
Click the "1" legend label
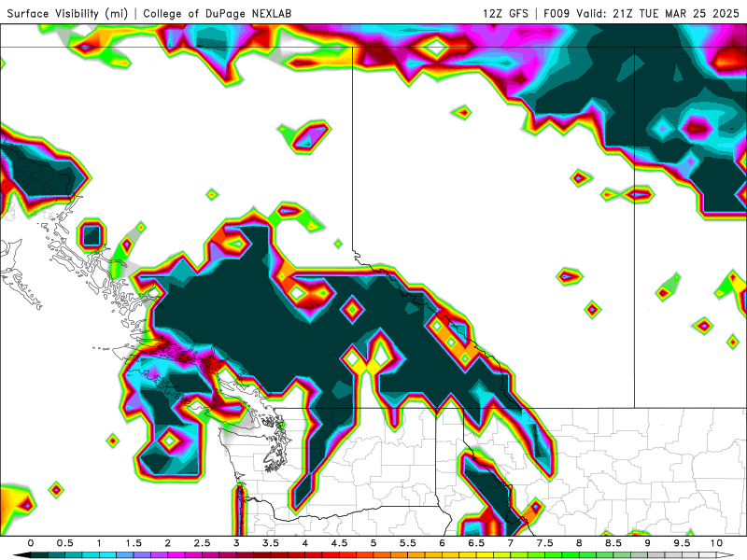[99, 543]
